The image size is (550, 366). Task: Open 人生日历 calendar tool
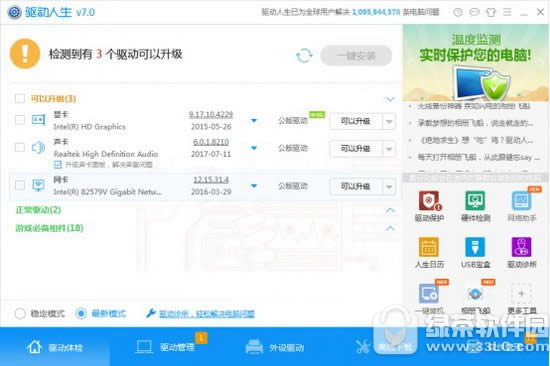click(429, 253)
